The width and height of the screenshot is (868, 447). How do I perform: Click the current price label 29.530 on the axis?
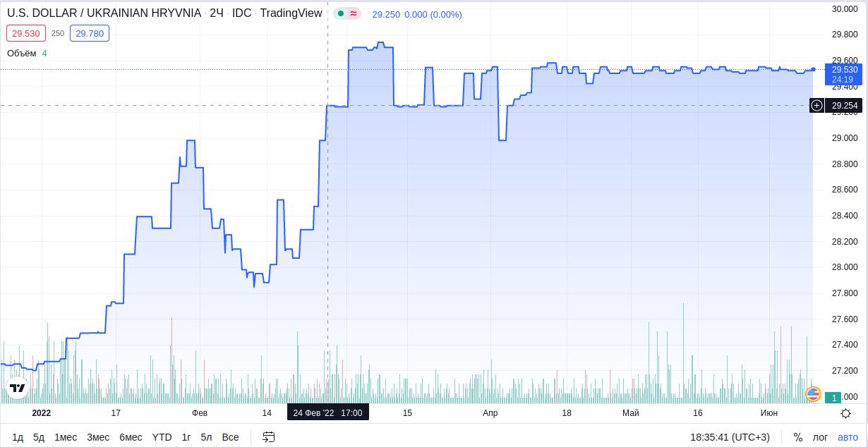click(x=844, y=70)
